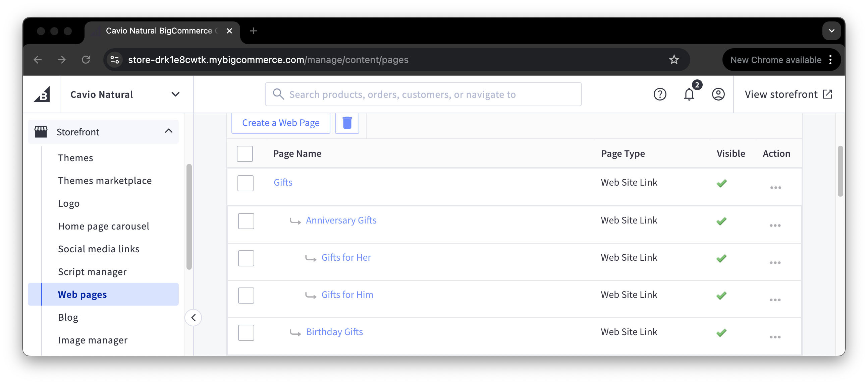Screen dimensions: 868x384
Task: Click the visible checkmark for Anniversary Gifts
Action: coord(721,221)
